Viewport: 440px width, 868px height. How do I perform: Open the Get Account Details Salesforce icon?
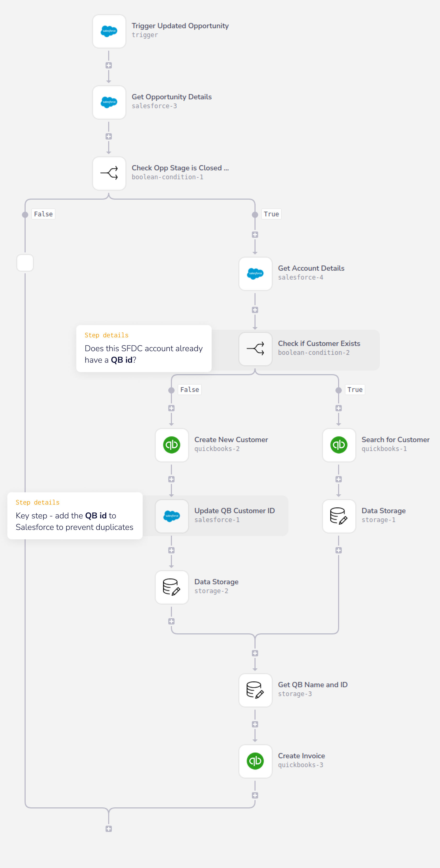coord(255,274)
